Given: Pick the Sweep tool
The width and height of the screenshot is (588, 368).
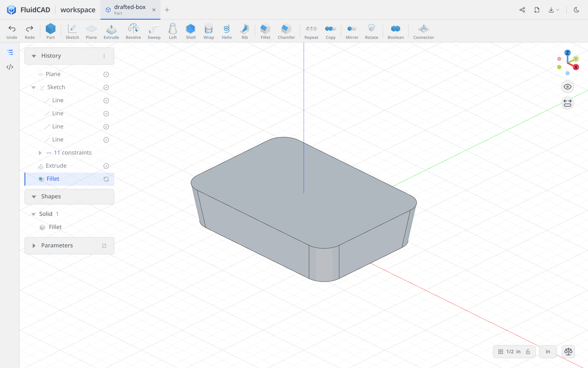Looking at the screenshot, I should pos(154,32).
